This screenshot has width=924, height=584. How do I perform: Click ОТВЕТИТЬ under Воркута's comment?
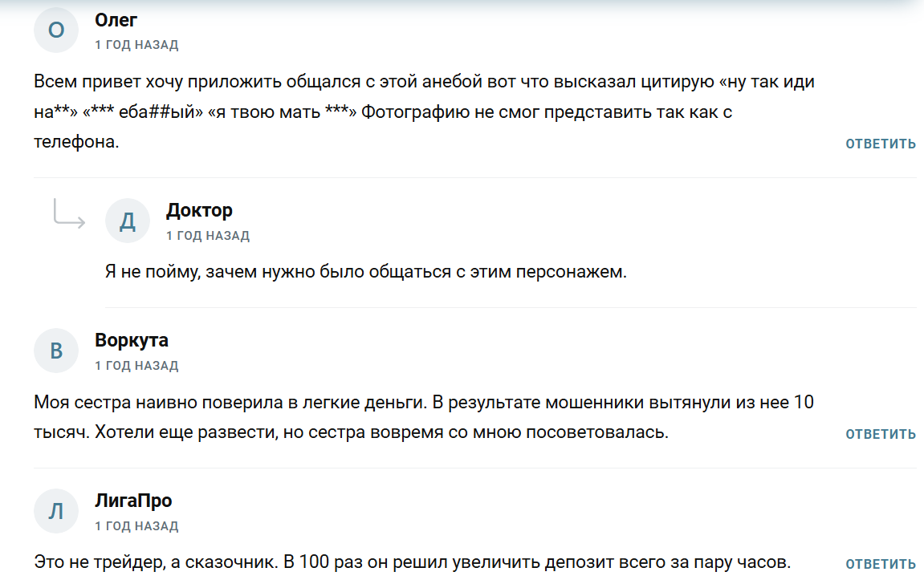[x=880, y=433]
